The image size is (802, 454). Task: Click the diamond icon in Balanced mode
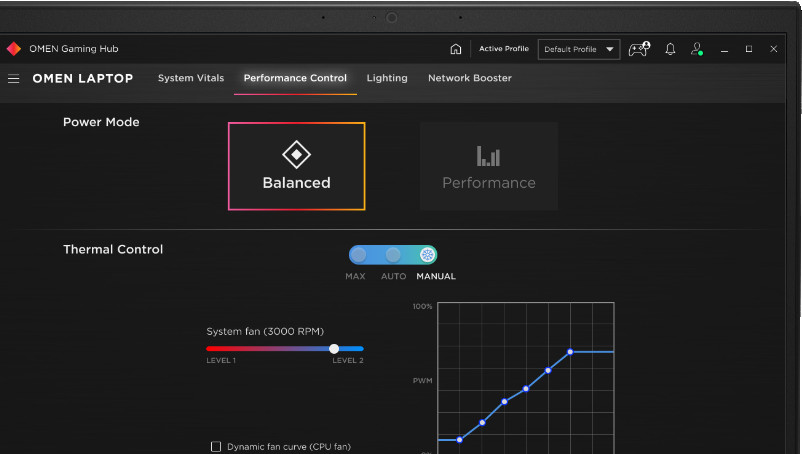point(296,154)
